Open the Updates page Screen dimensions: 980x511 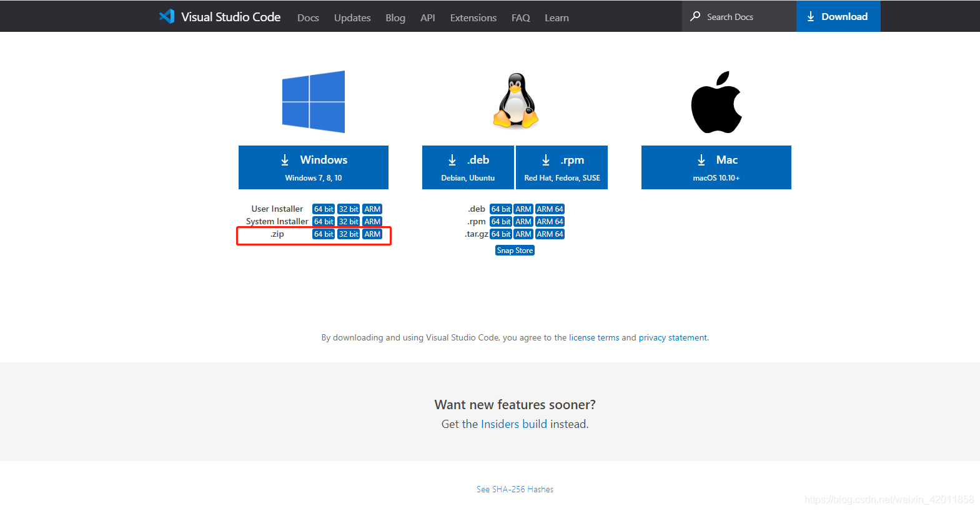tap(352, 17)
